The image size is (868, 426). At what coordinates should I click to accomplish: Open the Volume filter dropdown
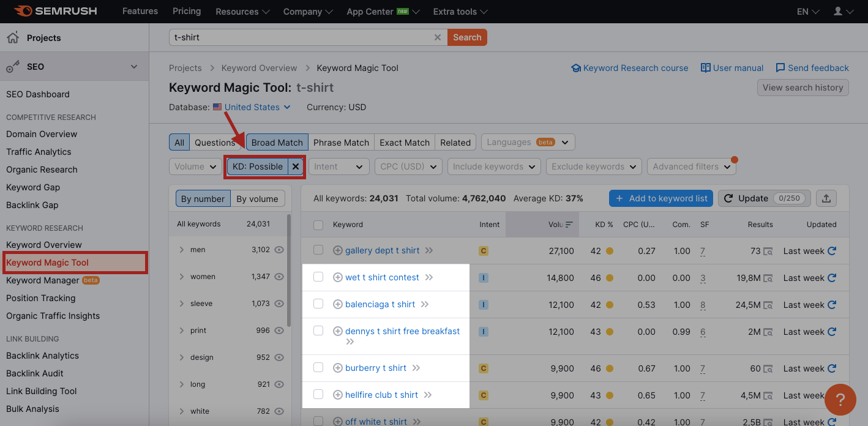click(x=195, y=166)
